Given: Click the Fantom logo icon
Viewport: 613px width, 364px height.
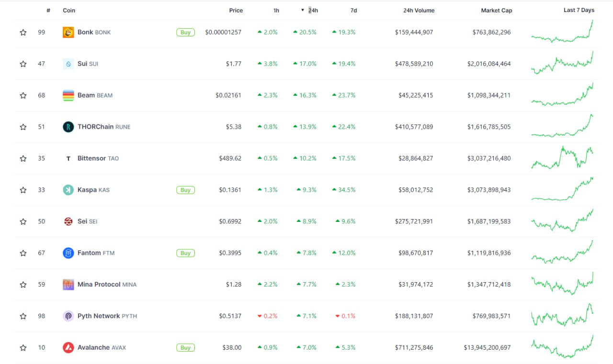Looking at the screenshot, I should click(68, 253).
